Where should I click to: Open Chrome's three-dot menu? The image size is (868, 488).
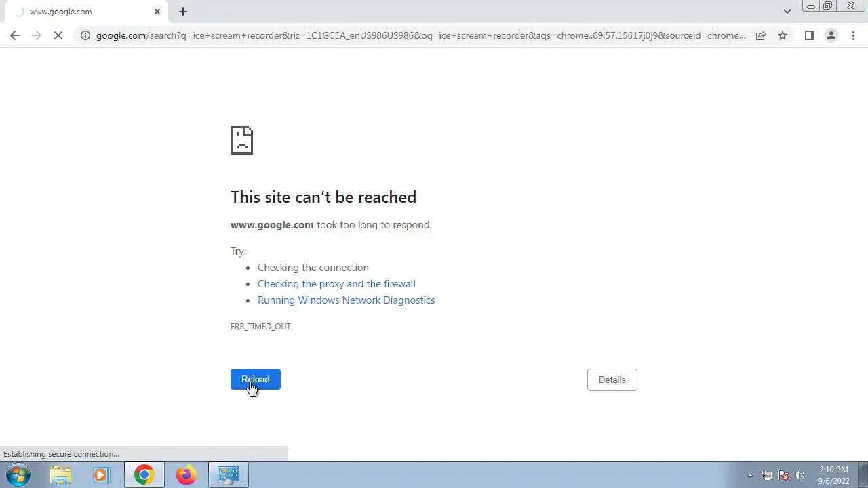[853, 35]
